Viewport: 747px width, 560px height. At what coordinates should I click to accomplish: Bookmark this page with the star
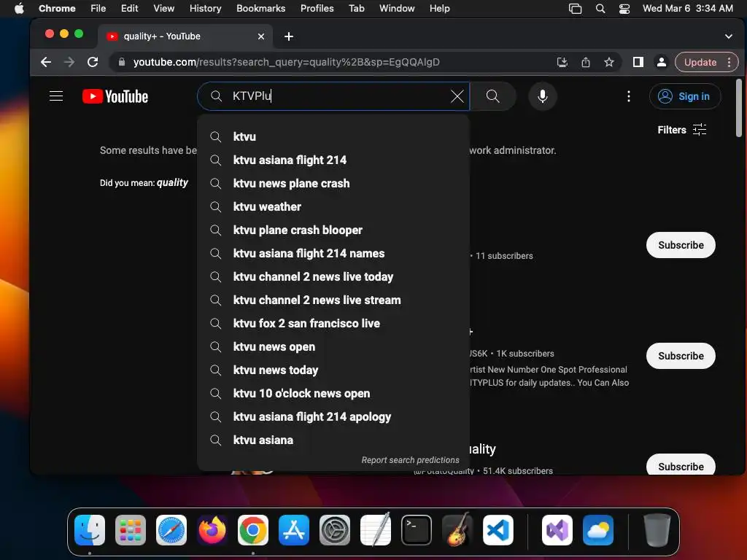609,62
